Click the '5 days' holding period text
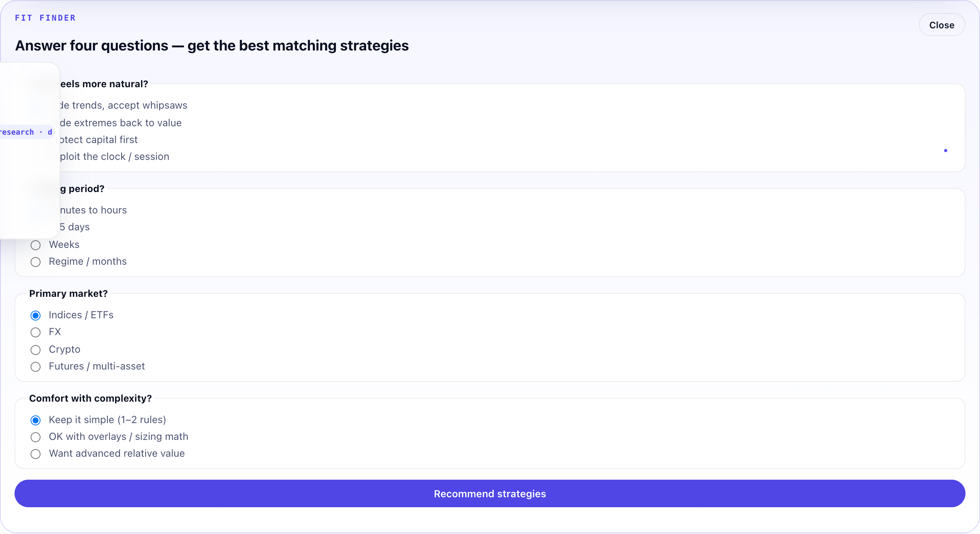Image resolution: width=980 pixels, height=534 pixels. [75, 227]
